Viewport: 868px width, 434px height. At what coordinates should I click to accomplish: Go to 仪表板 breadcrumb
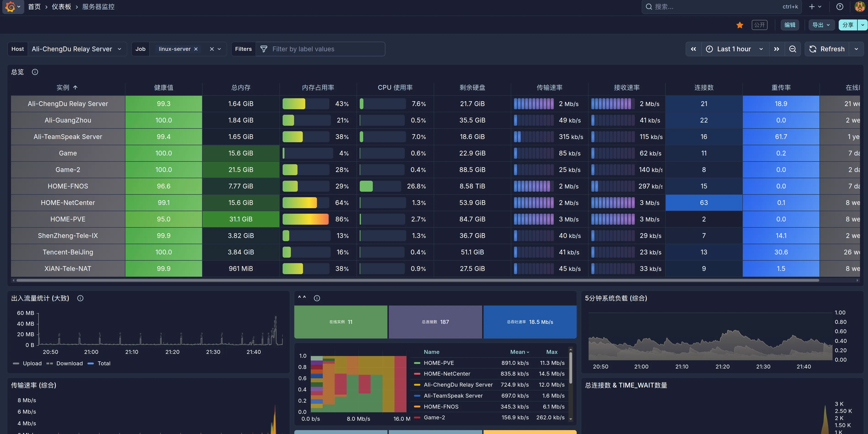(x=61, y=7)
